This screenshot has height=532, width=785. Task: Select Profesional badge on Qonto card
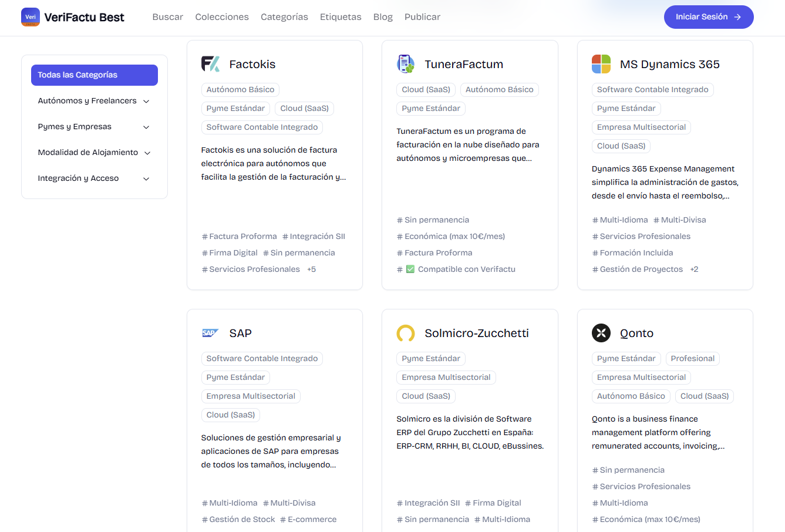pos(693,359)
